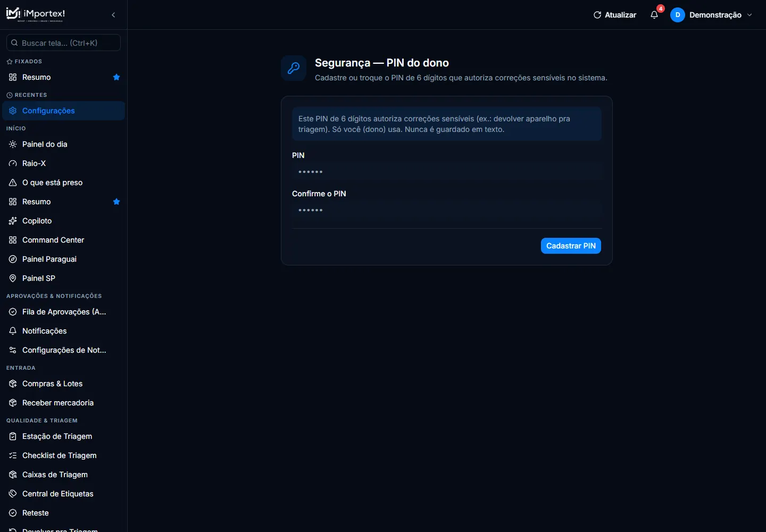766x532 pixels.
Task: Click the Copiloto sparkle icon
Action: point(13,221)
